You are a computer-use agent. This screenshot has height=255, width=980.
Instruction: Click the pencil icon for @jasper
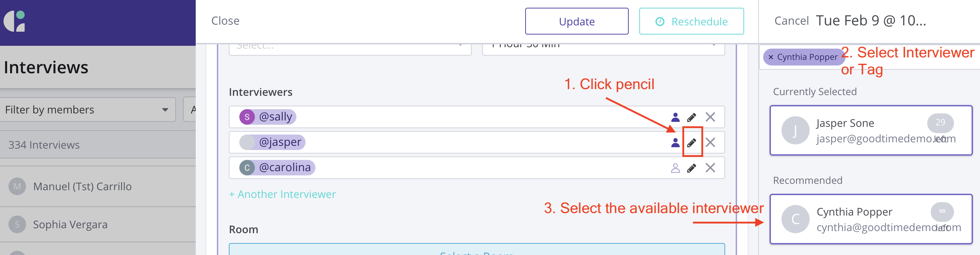click(692, 142)
